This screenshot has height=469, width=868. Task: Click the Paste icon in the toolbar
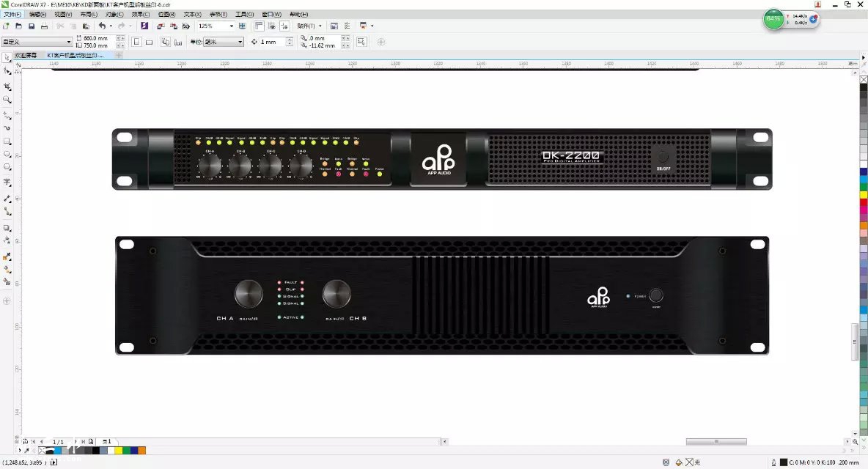point(86,26)
